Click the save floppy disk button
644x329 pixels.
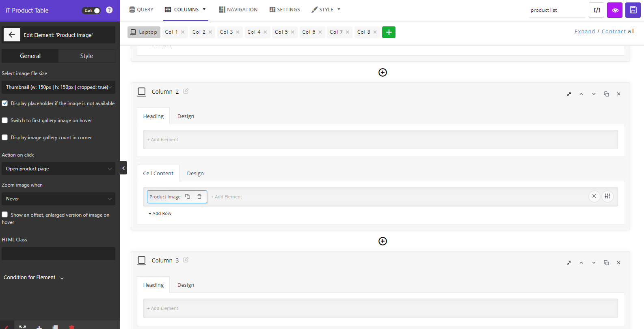[633, 10]
